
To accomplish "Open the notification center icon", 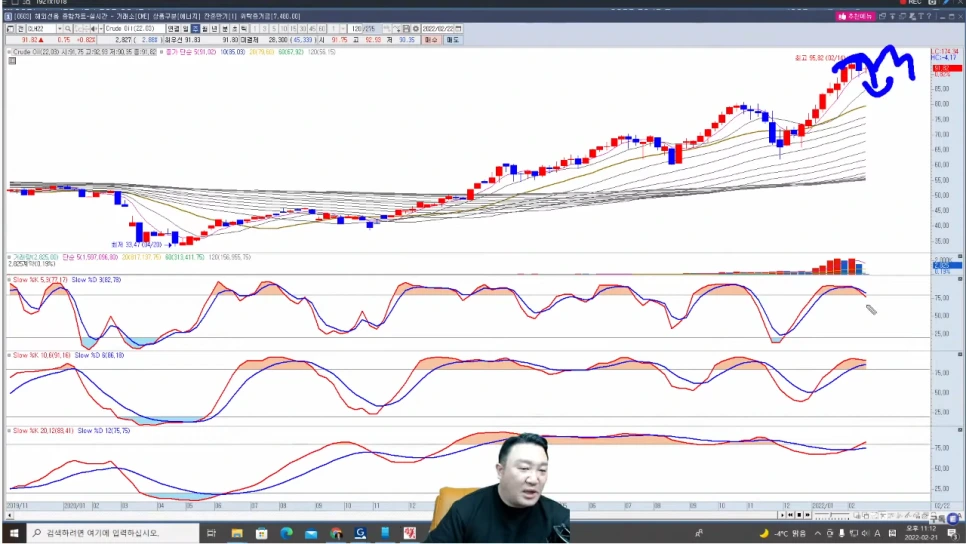I will [952, 534].
